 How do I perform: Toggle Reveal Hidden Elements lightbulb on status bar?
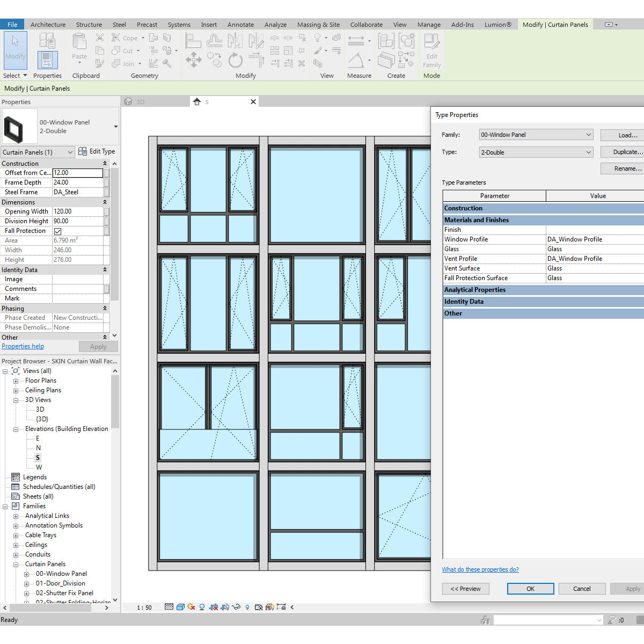pos(247,607)
